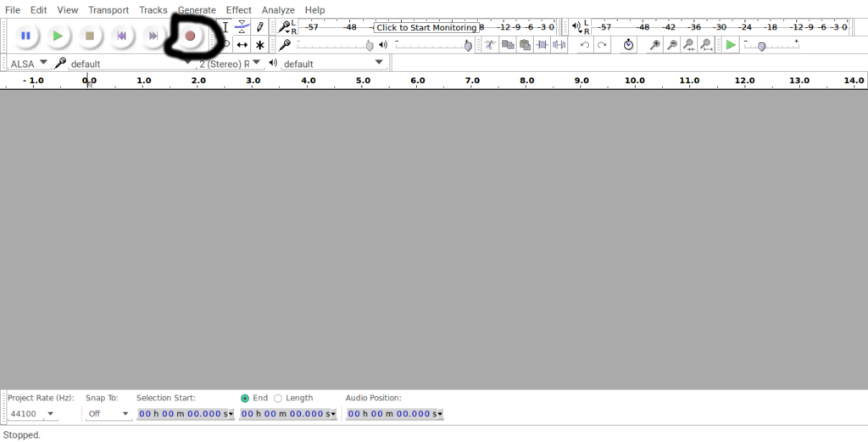Image resolution: width=868 pixels, height=442 pixels.
Task: Click the Zoom In magnifier
Action: coord(654,45)
